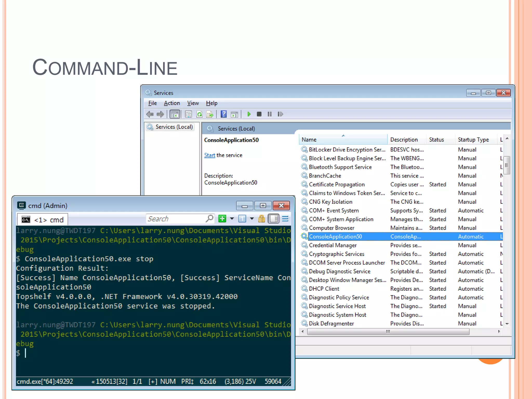532x399 pixels.
Task: Select the BranchCache service
Action: (402, 176)
